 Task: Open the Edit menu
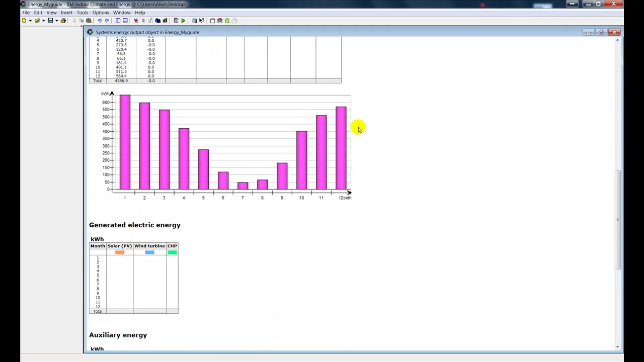click(38, 13)
